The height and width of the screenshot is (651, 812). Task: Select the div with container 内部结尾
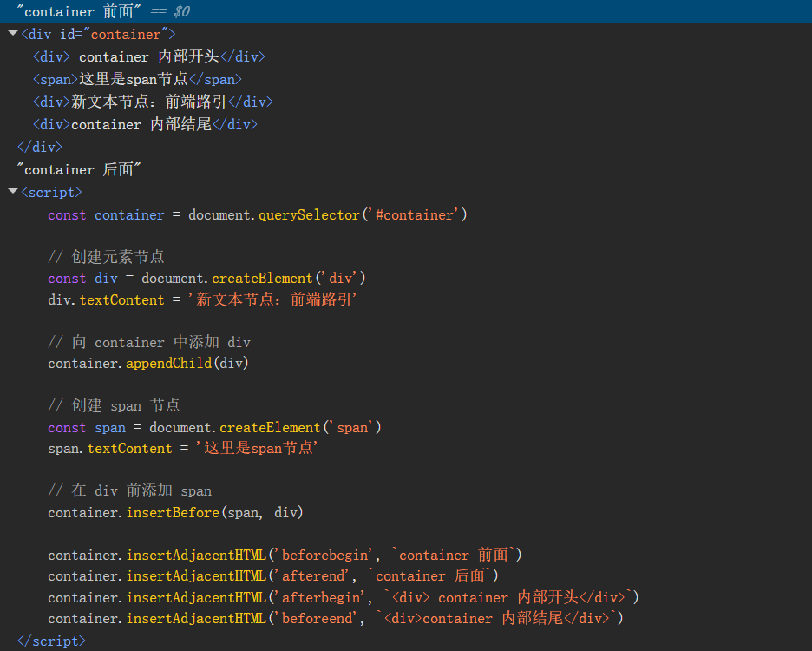(x=145, y=124)
